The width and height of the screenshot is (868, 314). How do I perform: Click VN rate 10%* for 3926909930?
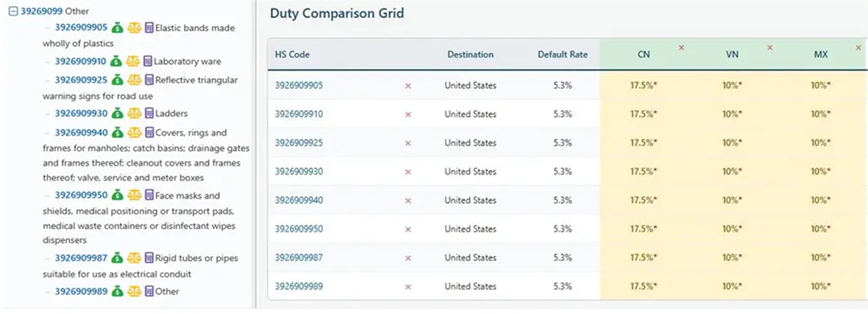point(732,172)
